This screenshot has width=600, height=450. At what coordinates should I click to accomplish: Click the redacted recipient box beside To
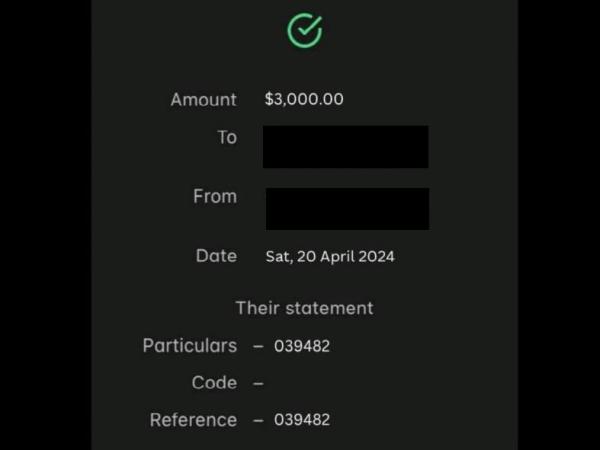tap(346, 147)
